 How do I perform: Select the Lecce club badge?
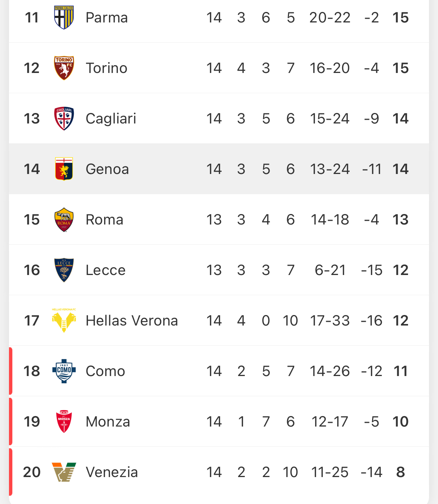coord(64,270)
